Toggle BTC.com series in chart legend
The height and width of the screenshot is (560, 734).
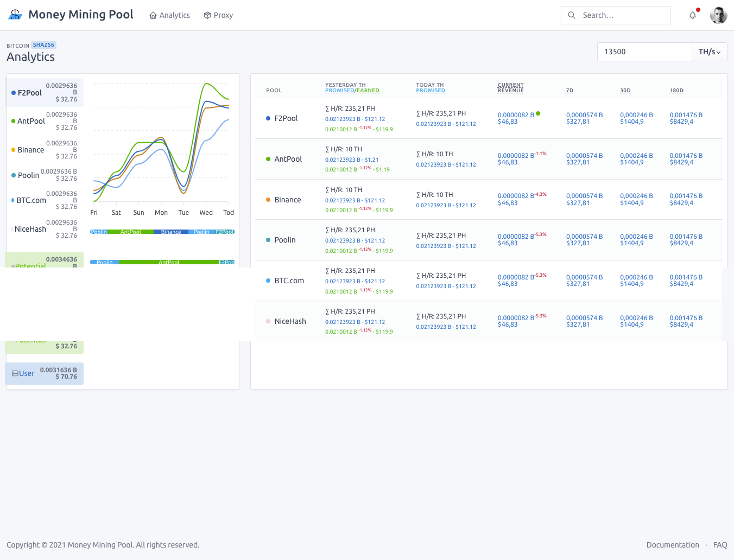coord(45,200)
